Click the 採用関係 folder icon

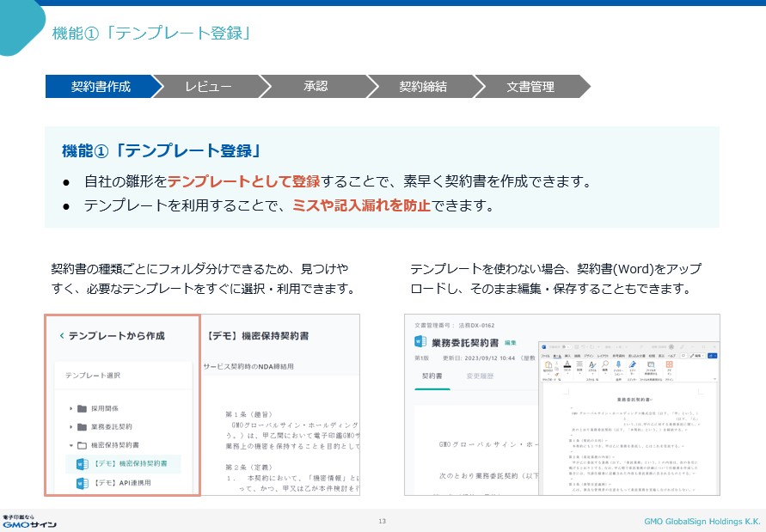pyautogui.click(x=82, y=407)
